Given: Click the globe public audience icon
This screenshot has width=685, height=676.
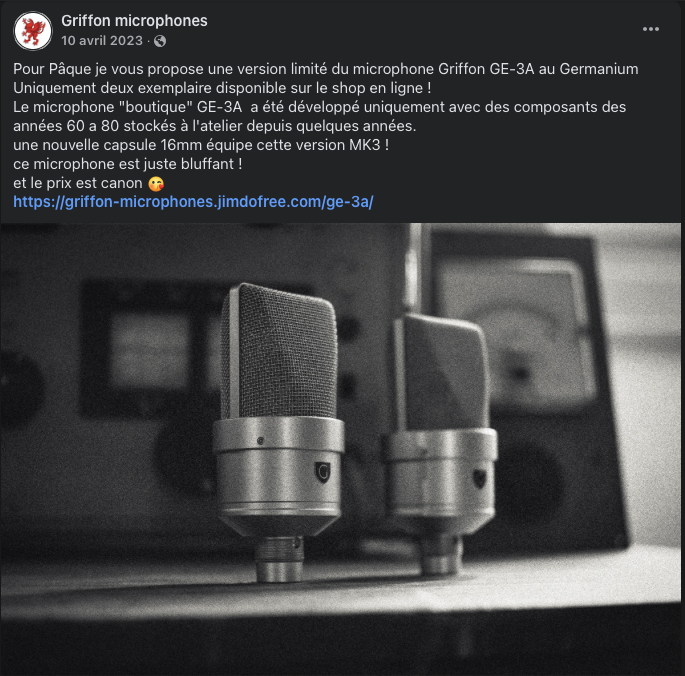Looking at the screenshot, I should click(160, 41).
